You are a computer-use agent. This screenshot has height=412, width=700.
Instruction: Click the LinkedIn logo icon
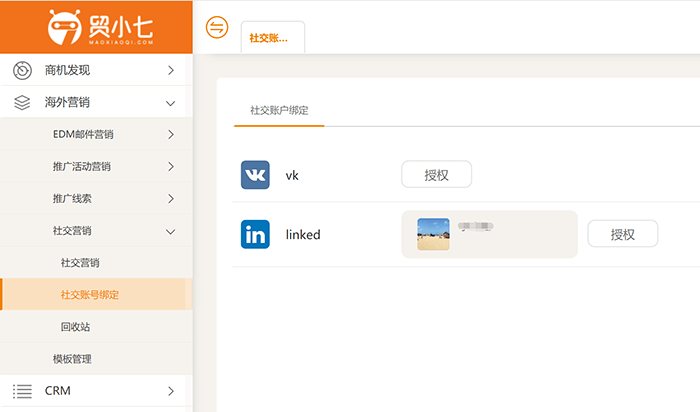click(255, 234)
